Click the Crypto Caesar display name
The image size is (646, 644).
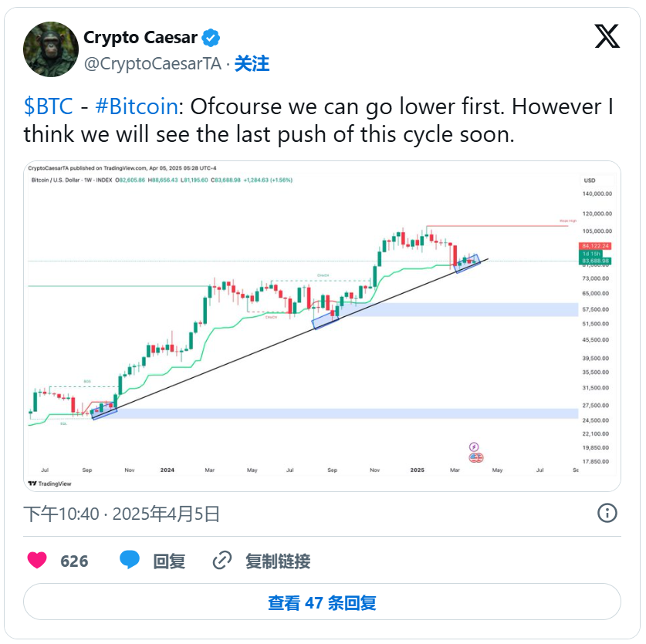click(140, 37)
